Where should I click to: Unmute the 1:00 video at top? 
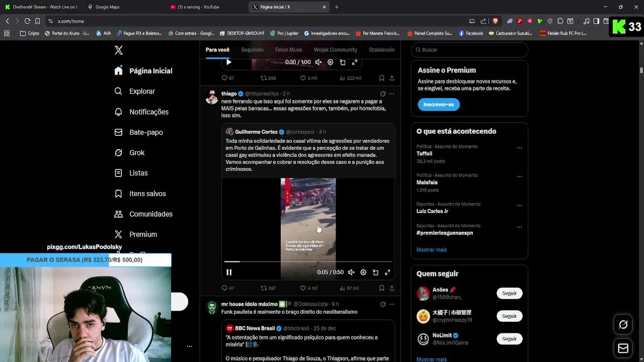pyautogui.click(x=318, y=62)
